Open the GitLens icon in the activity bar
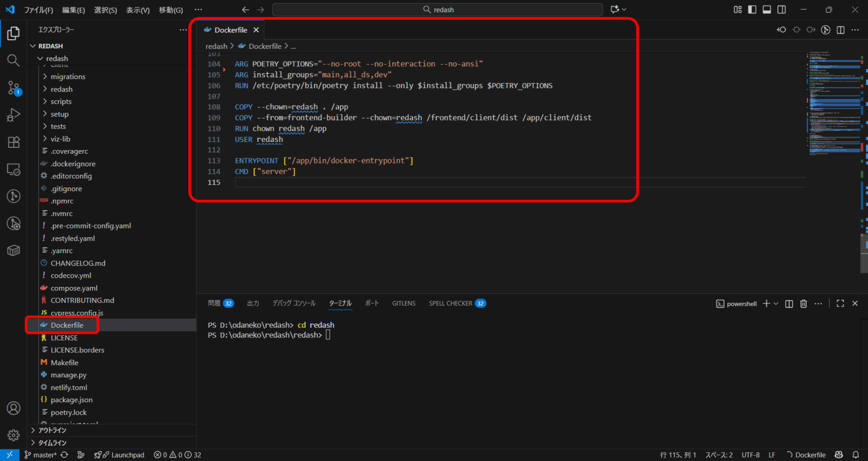The image size is (868, 461). pyautogui.click(x=13, y=196)
